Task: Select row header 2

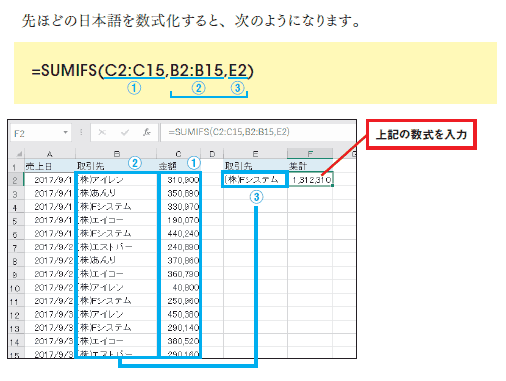Action: pyautogui.click(x=15, y=180)
